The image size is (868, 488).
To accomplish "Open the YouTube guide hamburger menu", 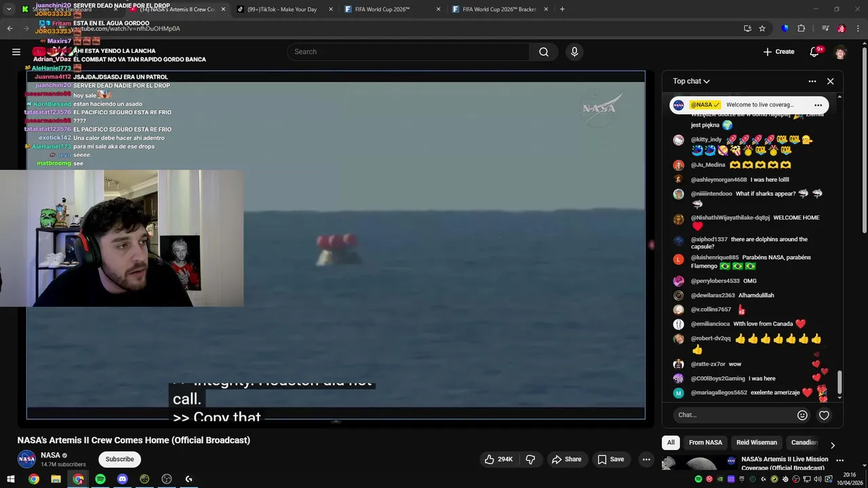I will [16, 52].
